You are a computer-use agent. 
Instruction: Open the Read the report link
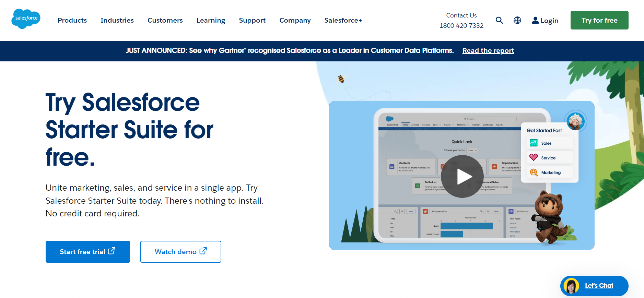pos(488,50)
